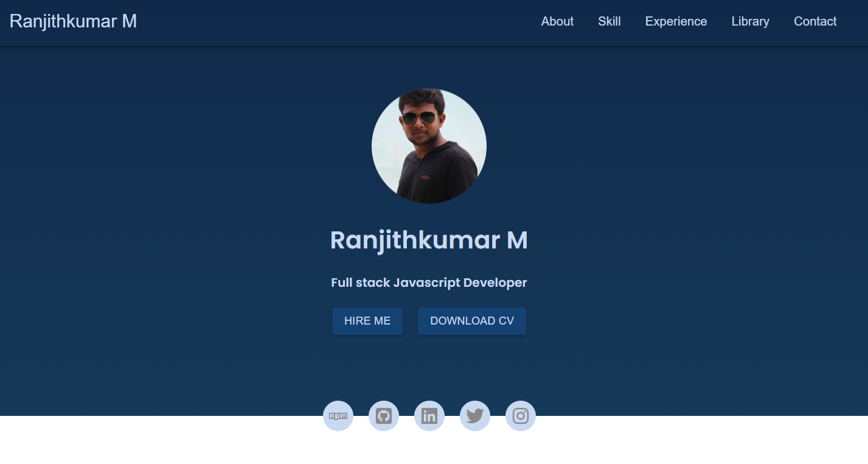Screen dimensions: 868x464
Task: Click the heading 'Ranjithkumar M'
Action: [429, 240]
